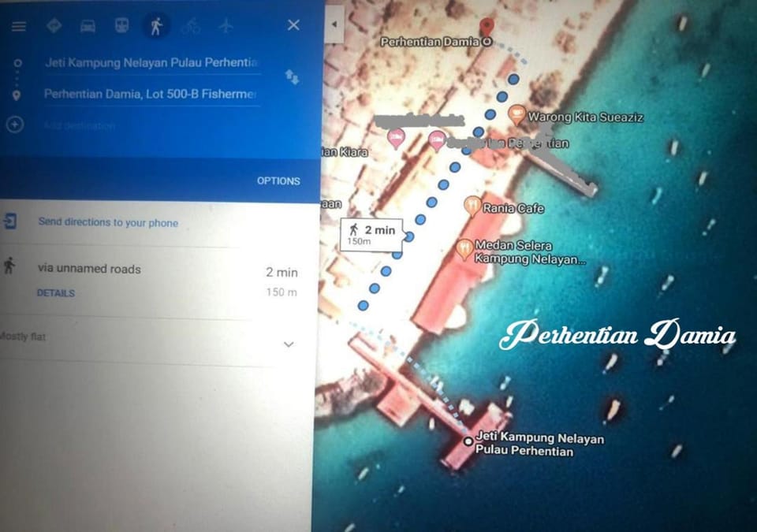Switch to driving directions
The image size is (757, 532).
tap(88, 26)
